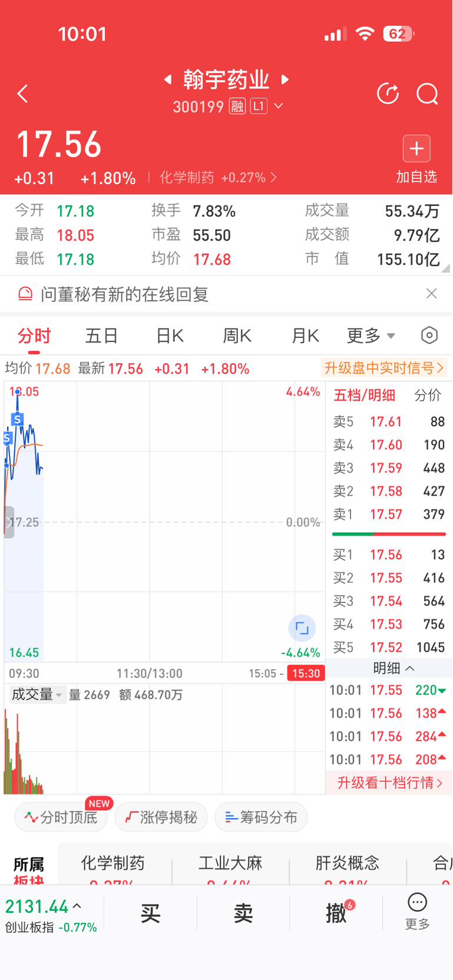Tap 升级盘中实时信号 upgrade link
This screenshot has height=980, width=453.
coord(383,368)
